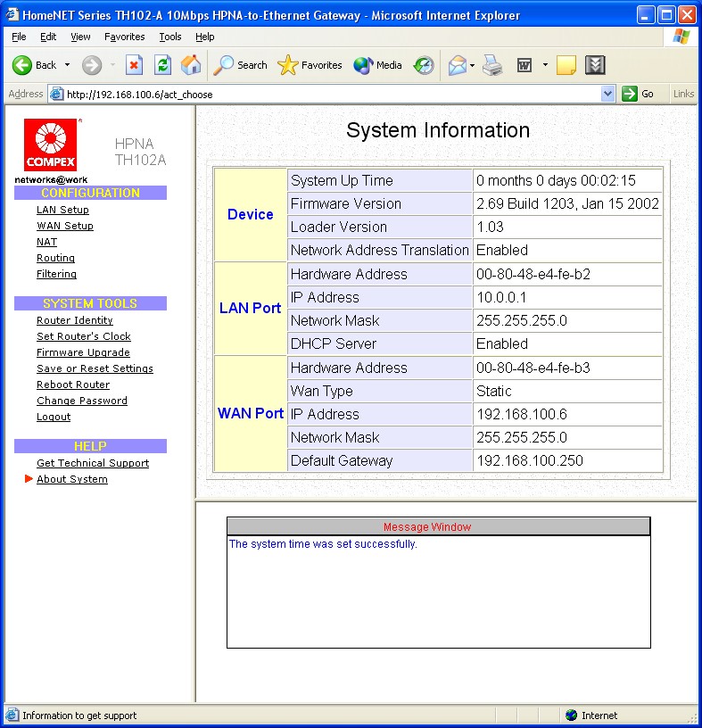Open the View menu
The height and width of the screenshot is (728, 702).
click(80, 37)
